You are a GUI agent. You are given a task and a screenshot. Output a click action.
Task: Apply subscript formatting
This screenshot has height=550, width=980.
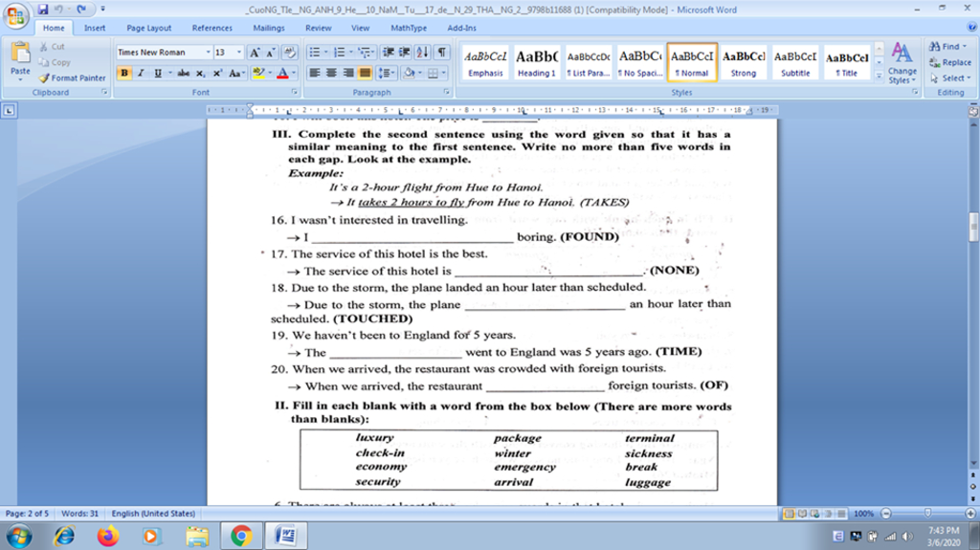tap(201, 73)
